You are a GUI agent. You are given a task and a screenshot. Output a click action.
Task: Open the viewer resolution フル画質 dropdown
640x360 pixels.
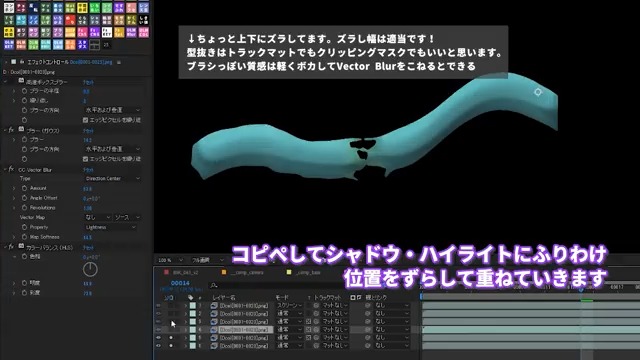click(x=208, y=260)
